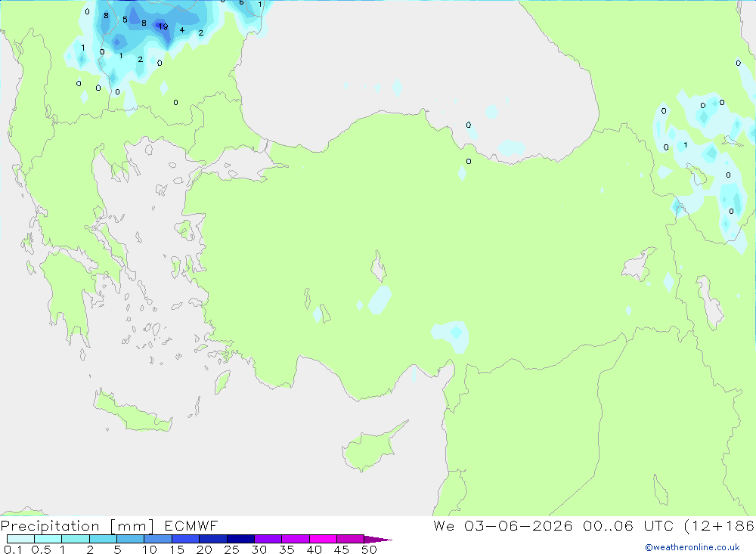Click the 0.1–0.5 mm legend color swatch

pos(20,539)
